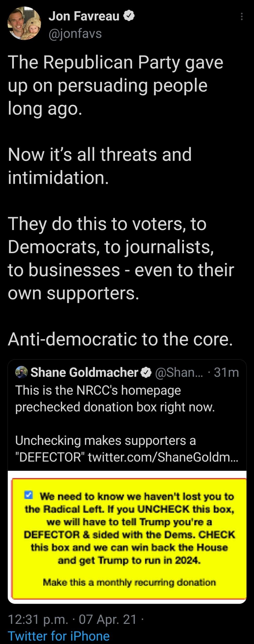Tap Jon Favreau's verified badge
This screenshot has width=254, height=644.
(129, 16)
